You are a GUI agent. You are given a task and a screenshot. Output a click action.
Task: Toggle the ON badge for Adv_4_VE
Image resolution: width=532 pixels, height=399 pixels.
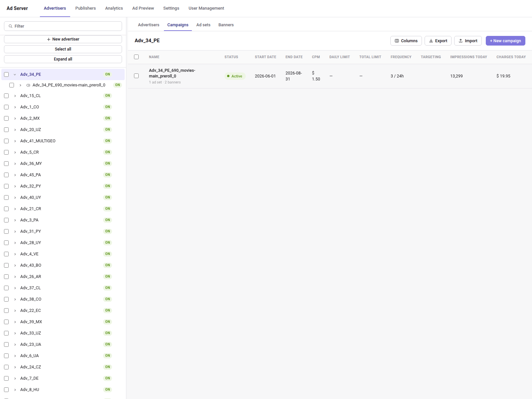pos(107,254)
